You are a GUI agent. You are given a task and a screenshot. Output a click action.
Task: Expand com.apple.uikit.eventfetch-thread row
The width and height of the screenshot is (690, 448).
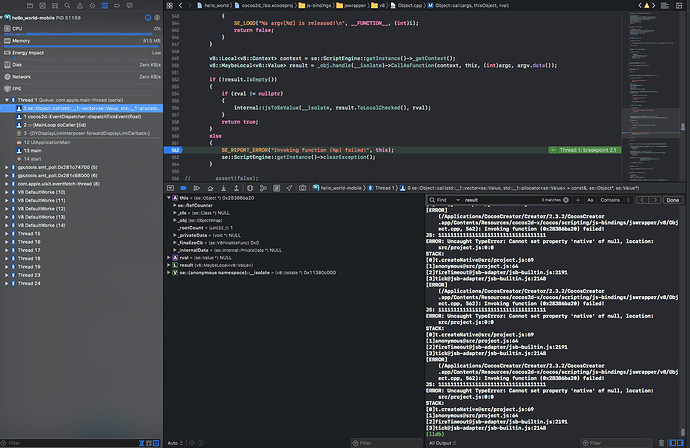(x=7, y=184)
